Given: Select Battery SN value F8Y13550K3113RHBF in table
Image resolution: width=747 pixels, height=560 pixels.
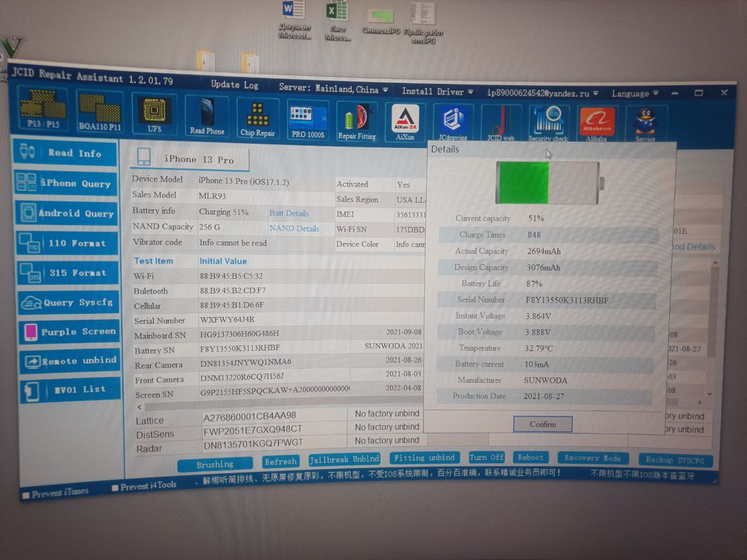Looking at the screenshot, I should (240, 348).
